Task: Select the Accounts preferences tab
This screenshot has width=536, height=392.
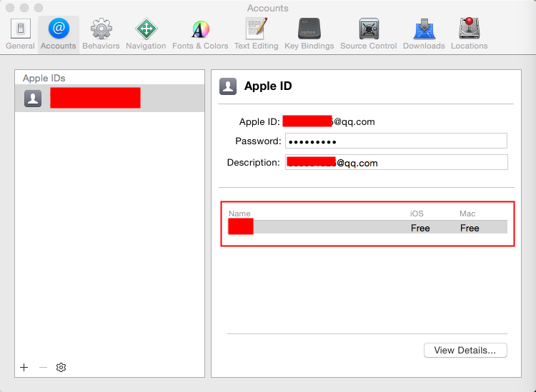Action: pyautogui.click(x=59, y=34)
